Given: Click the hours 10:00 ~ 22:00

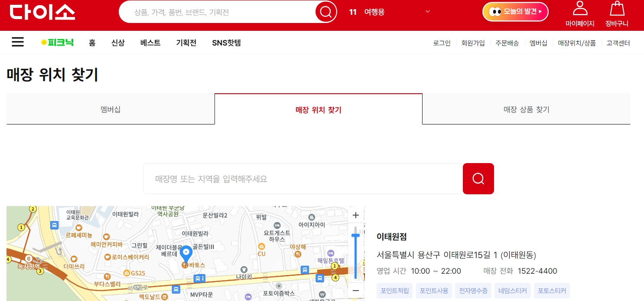Looking at the screenshot, I should 436,271.
